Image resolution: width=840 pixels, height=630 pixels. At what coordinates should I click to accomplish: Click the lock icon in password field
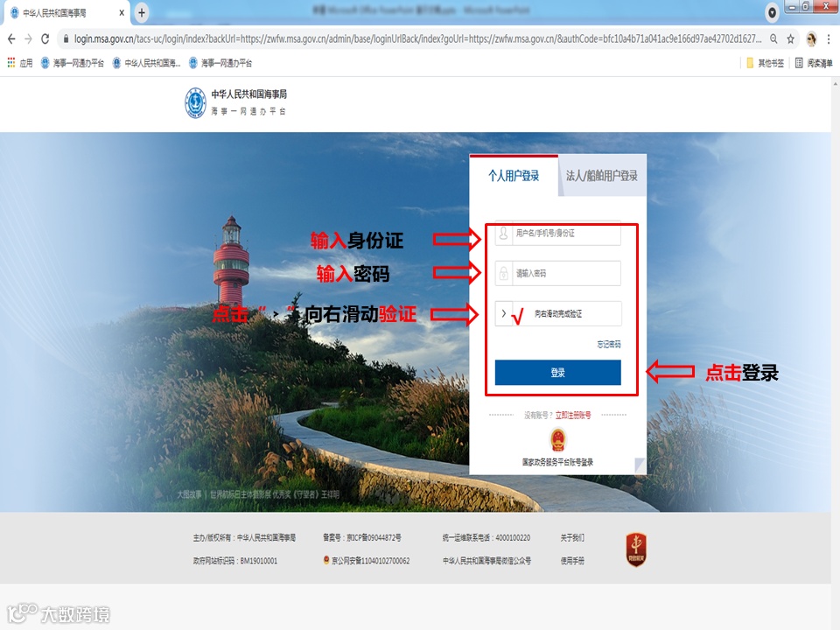pos(504,273)
